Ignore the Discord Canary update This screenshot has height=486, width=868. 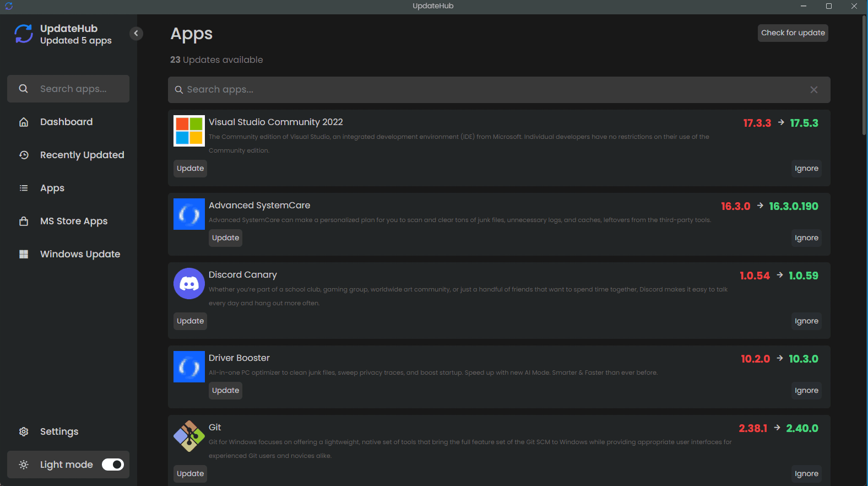(x=806, y=321)
